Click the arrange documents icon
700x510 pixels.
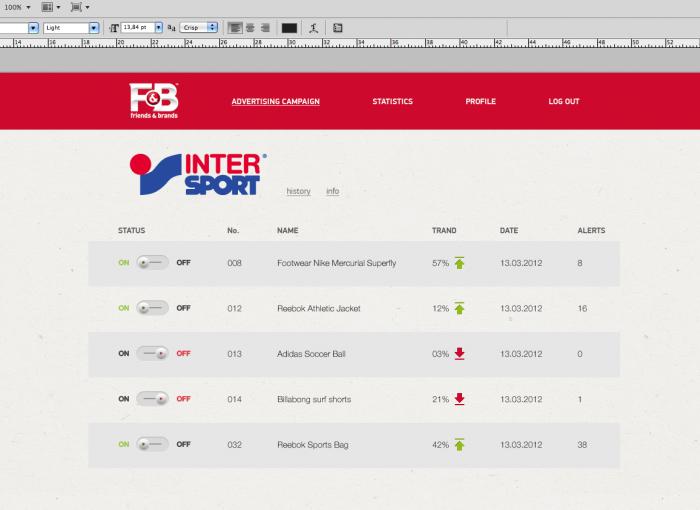pyautogui.click(x=47, y=7)
